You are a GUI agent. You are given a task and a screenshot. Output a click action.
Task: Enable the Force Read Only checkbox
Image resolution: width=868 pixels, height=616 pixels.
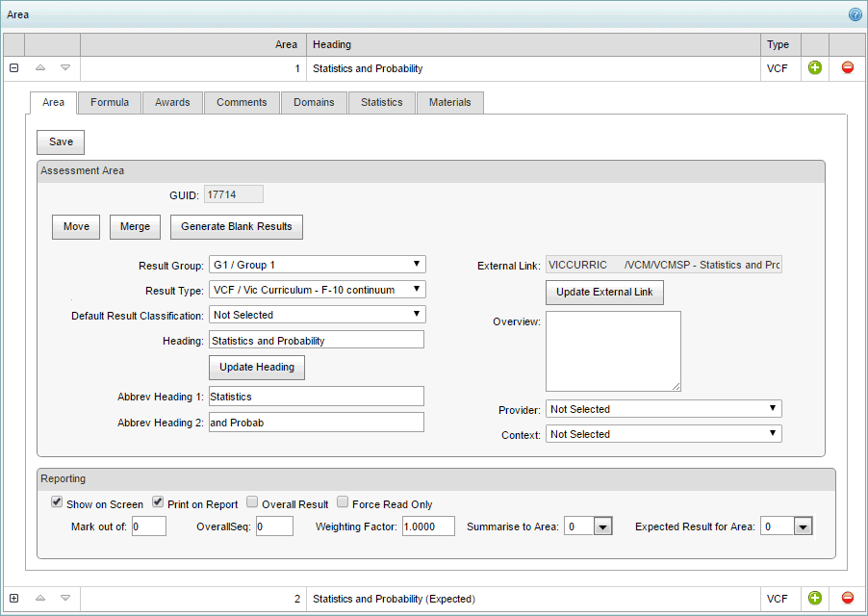343,502
